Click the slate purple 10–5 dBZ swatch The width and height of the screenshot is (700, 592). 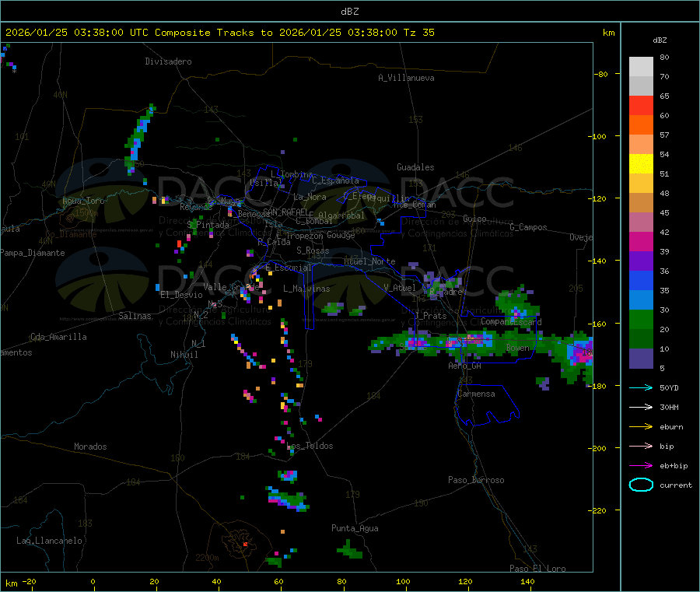click(641, 359)
